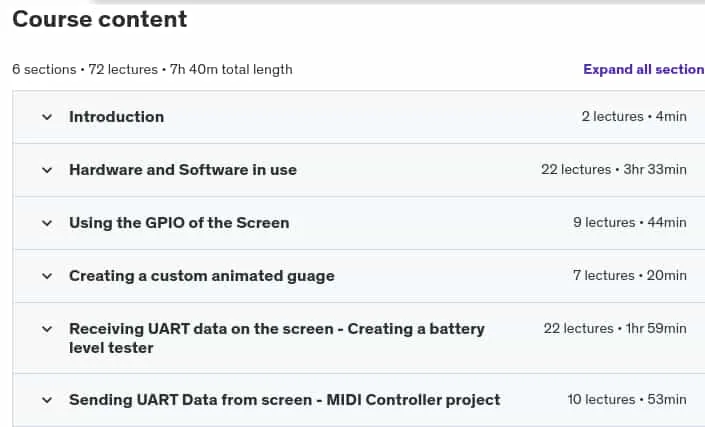This screenshot has height=427, width=705.
Task: Click the 22 lectures 3hr 33min label
Action: (614, 169)
